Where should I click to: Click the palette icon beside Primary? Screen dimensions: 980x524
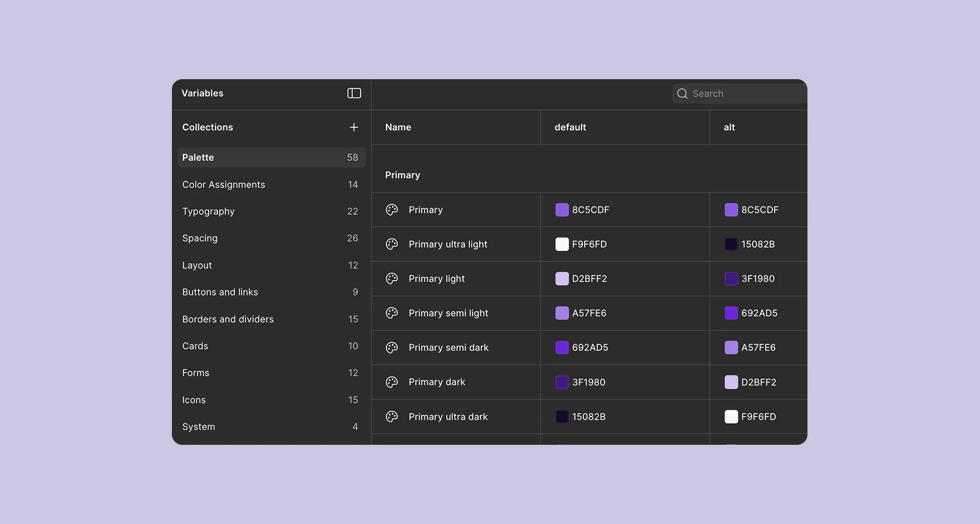[x=392, y=209]
